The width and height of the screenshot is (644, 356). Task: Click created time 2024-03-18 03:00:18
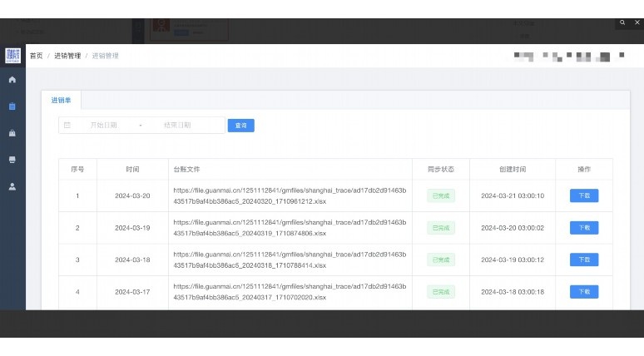tap(513, 292)
